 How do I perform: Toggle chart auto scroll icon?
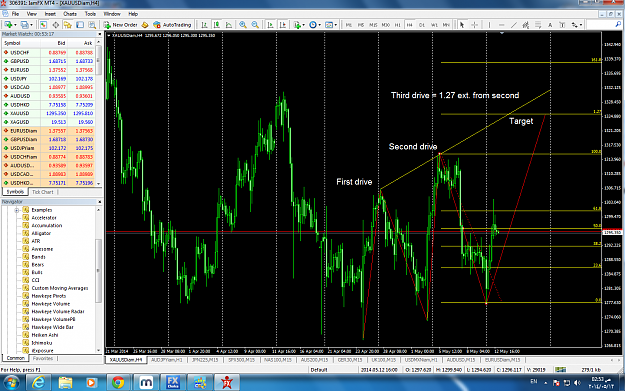(x=271, y=25)
